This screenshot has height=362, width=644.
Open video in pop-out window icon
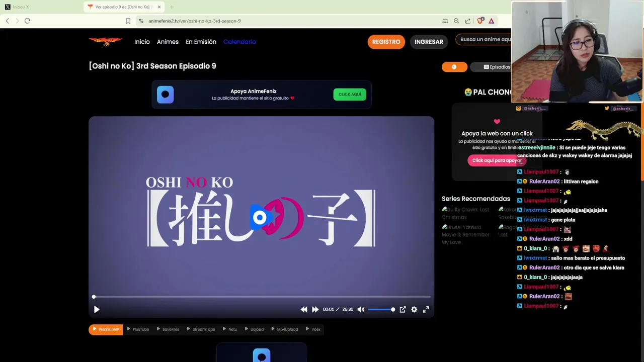403,310
